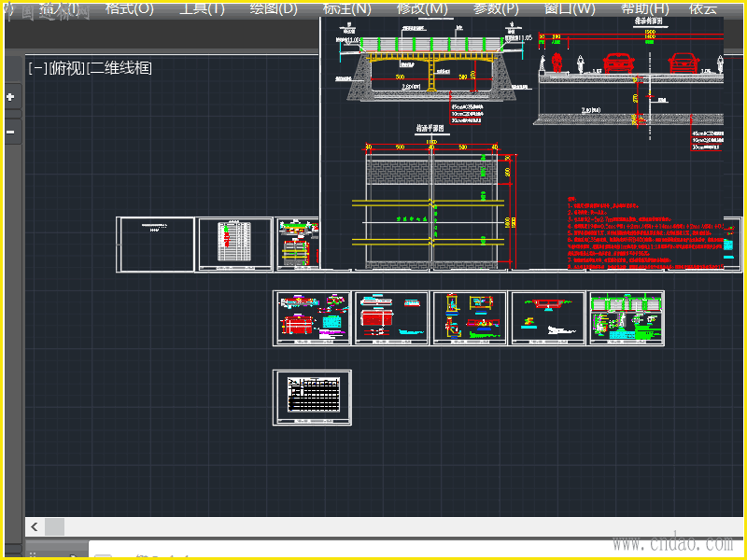Viewport: 747px width, 560px height.
Task: Select the leftmost sheet in middle row
Action: click(x=313, y=318)
